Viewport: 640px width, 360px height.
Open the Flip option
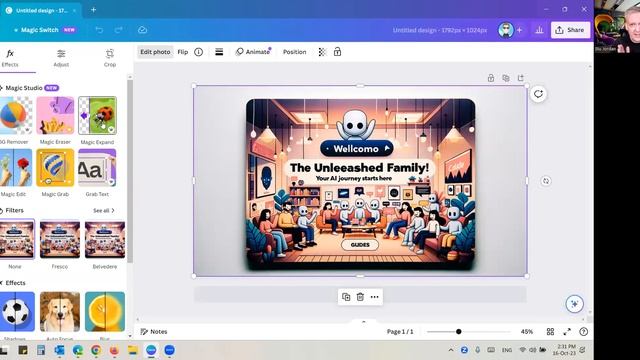tap(183, 52)
